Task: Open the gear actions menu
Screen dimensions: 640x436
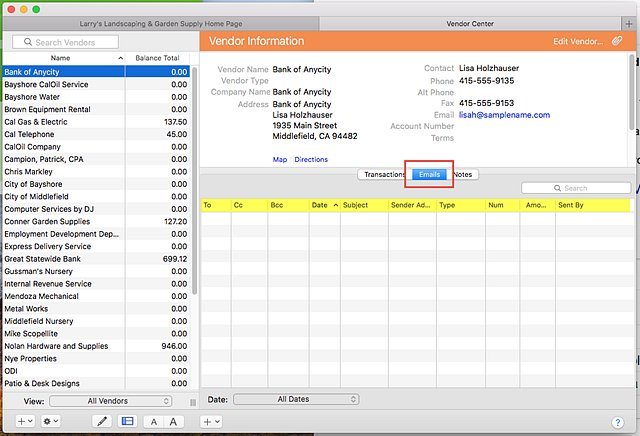Action: [51, 421]
